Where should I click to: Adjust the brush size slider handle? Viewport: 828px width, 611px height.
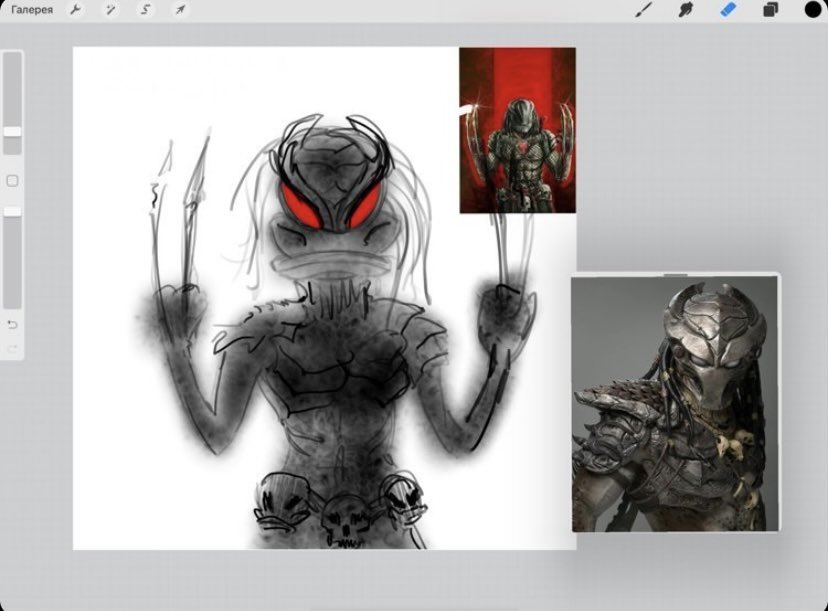coord(13,131)
